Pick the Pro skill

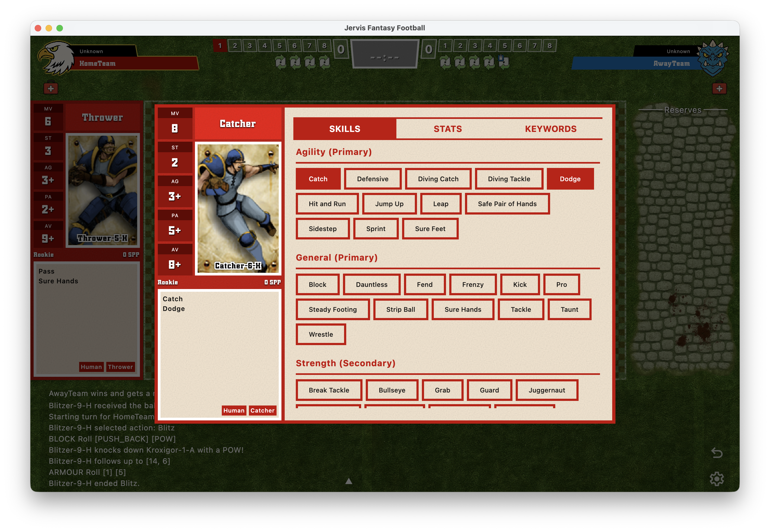tap(562, 285)
